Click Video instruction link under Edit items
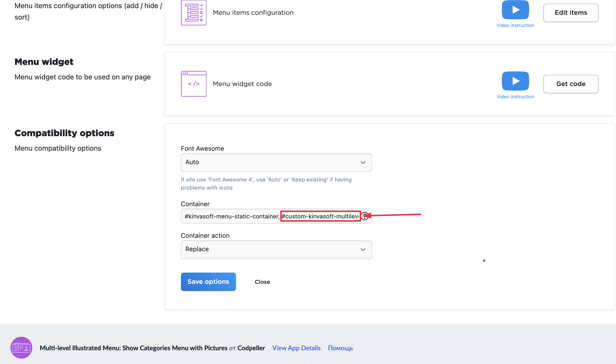The height and width of the screenshot is (364, 616). click(515, 25)
